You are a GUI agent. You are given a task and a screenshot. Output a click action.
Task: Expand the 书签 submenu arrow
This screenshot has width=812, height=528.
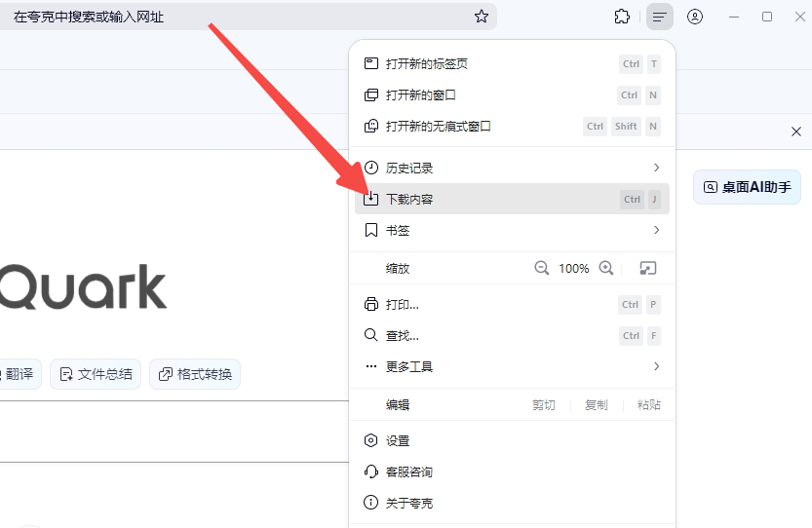tap(656, 230)
